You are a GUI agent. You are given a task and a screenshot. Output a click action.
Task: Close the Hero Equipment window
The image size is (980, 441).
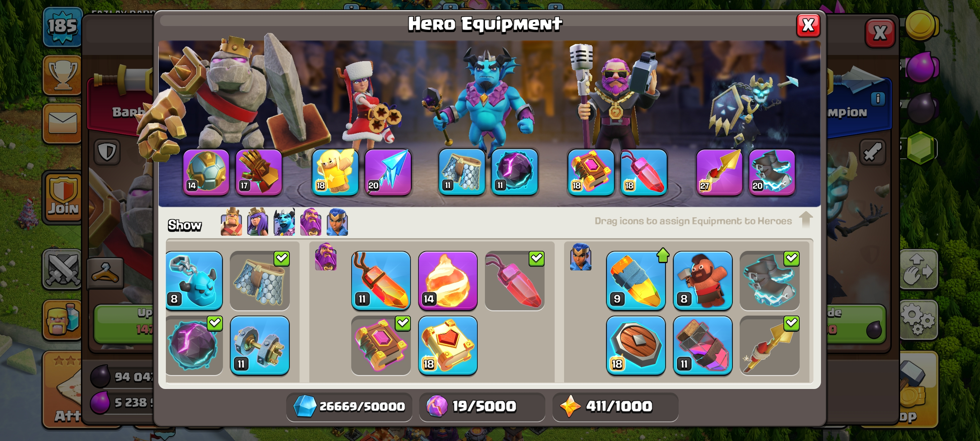(808, 26)
